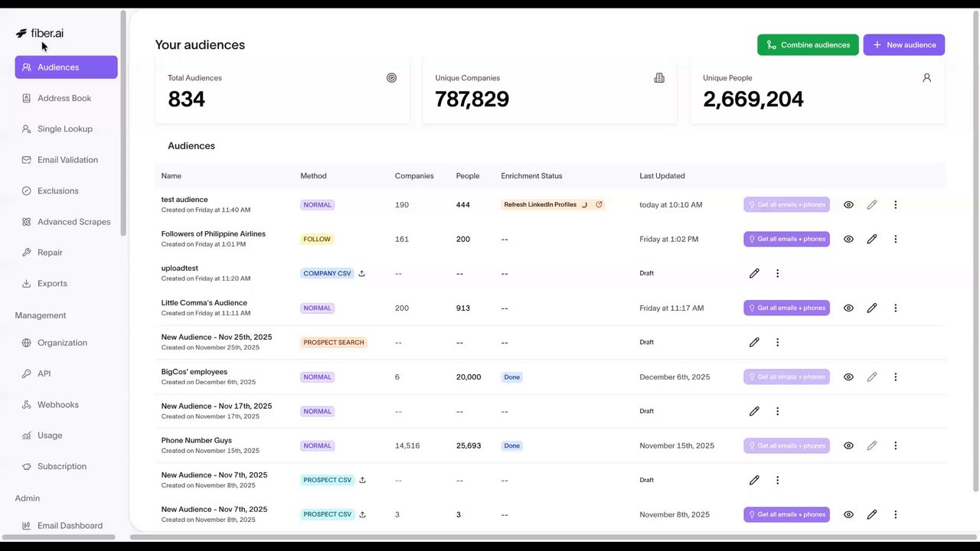The width and height of the screenshot is (980, 551).
Task: Go to Single Lookup
Action: click(x=66, y=129)
